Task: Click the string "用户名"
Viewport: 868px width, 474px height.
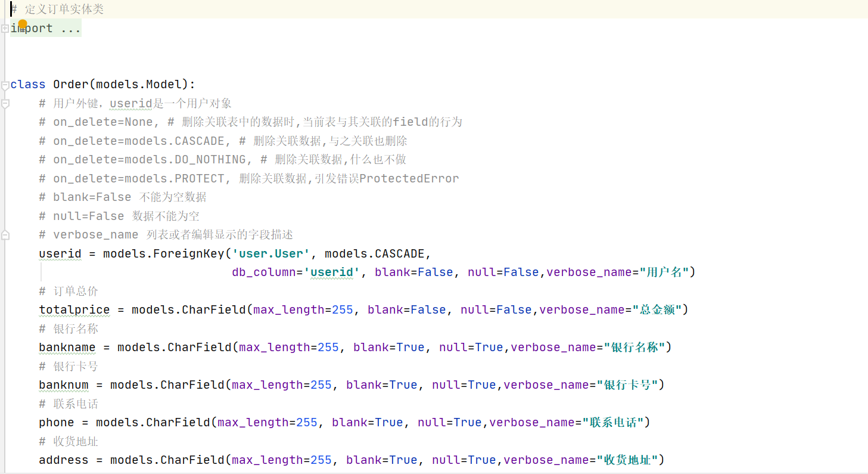Action: click(x=664, y=272)
